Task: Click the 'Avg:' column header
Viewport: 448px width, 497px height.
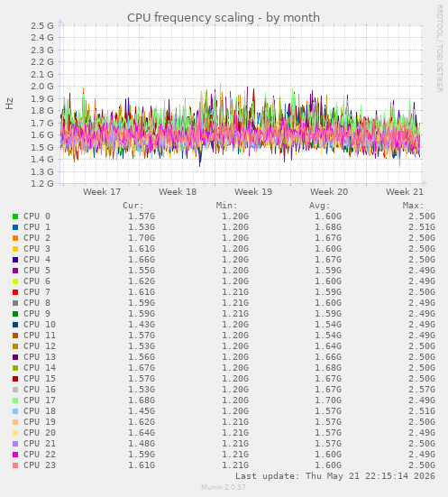Action: 320,206
